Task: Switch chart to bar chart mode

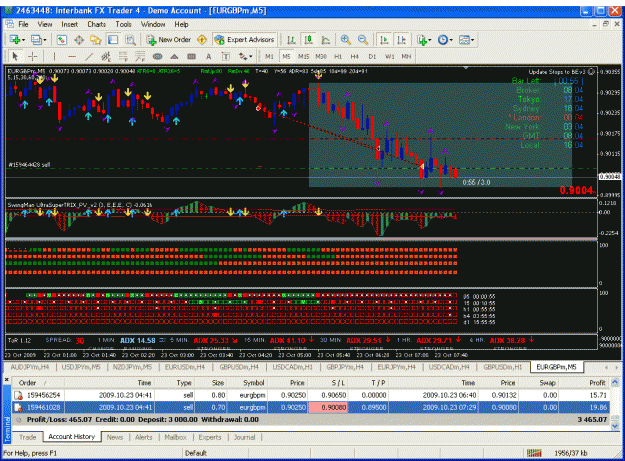Action: 291,40
